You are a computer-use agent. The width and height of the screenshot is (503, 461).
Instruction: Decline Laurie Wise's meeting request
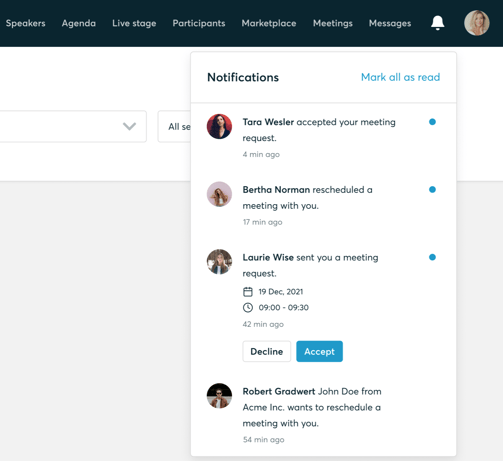tap(267, 351)
